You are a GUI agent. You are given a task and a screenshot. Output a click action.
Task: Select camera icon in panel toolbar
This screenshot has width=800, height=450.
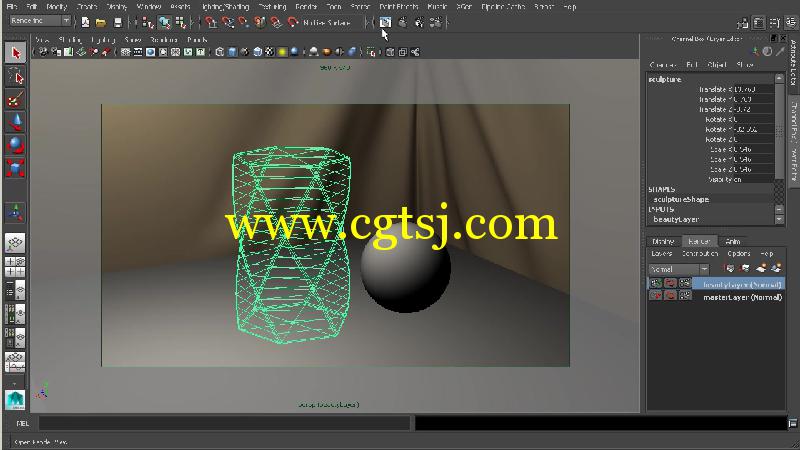(43, 52)
